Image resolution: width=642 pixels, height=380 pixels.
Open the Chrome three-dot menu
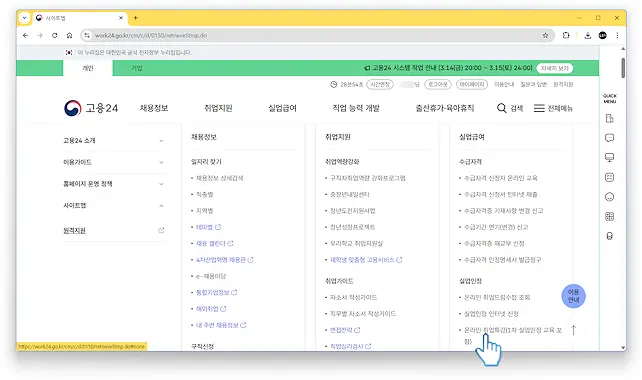pos(617,35)
